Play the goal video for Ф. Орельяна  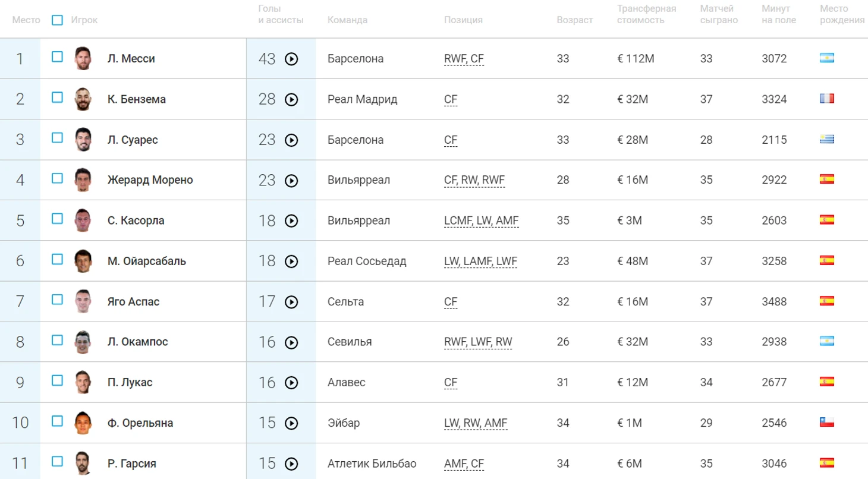[291, 423]
